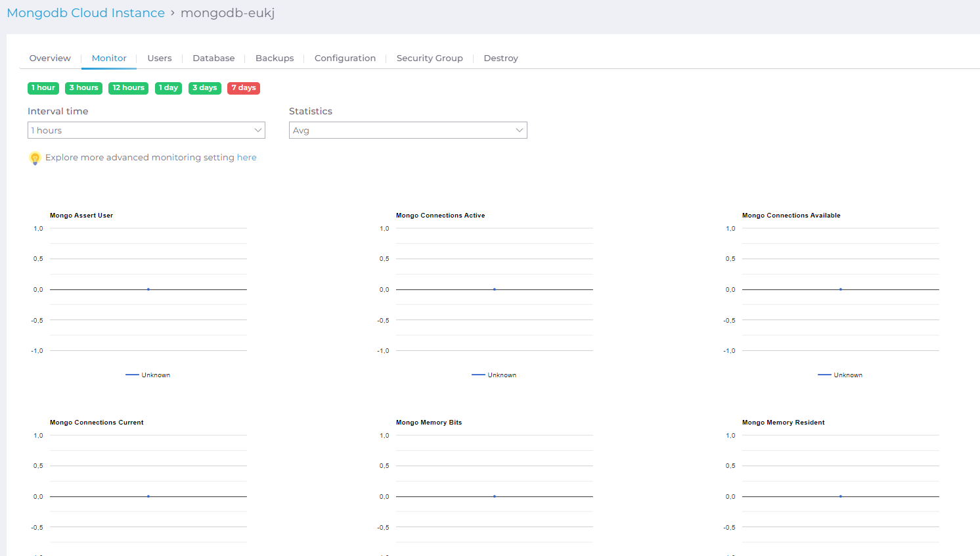Click data point in Mongo Memory Bits chart
Image resolution: width=980 pixels, height=556 pixels.
click(x=495, y=496)
